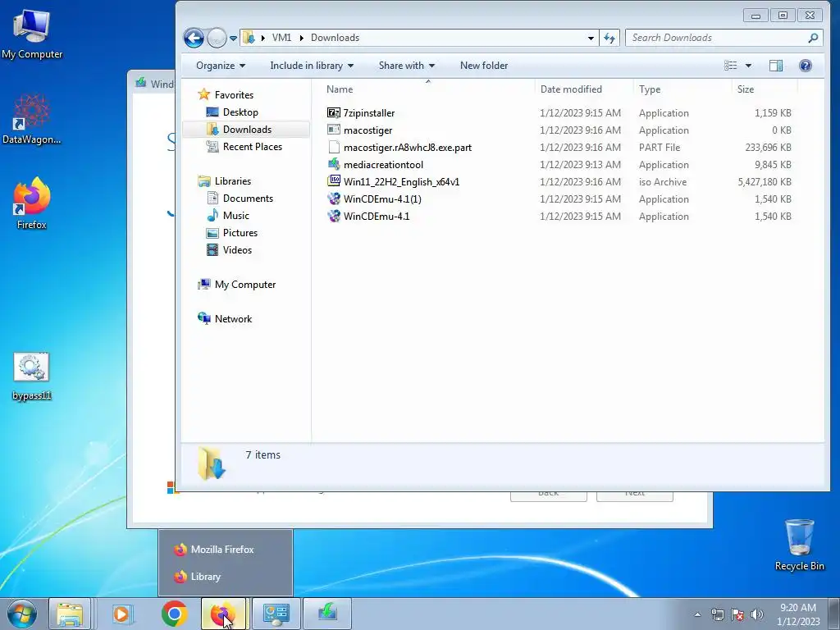
Task: Click the Explorer folder taskbar icon
Action: [71, 614]
